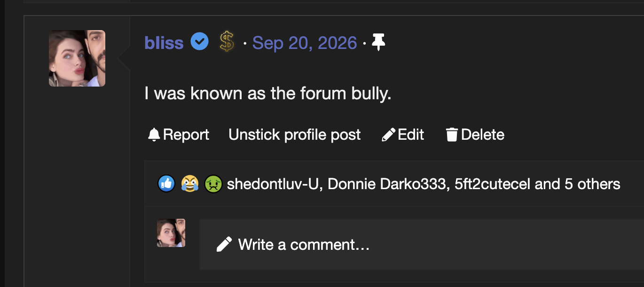Unstick profile post
This screenshot has height=287, width=644.
click(x=295, y=135)
